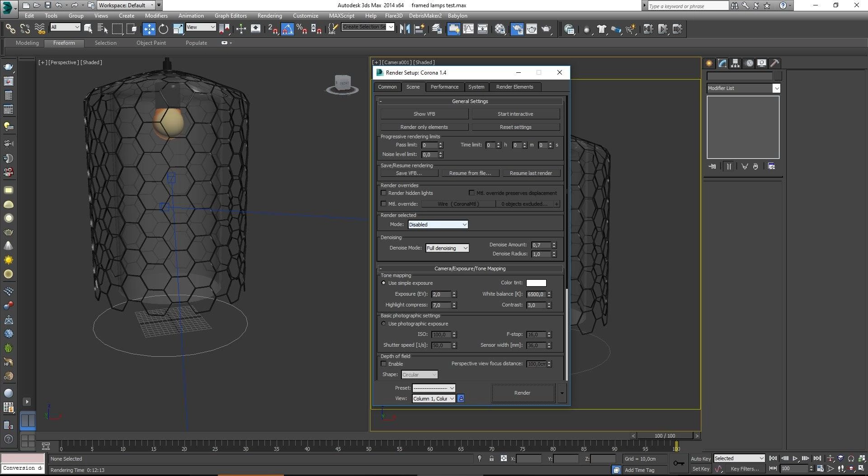The height and width of the screenshot is (476, 868).
Task: Open Rendered Frame Window icon
Action: 532,29
